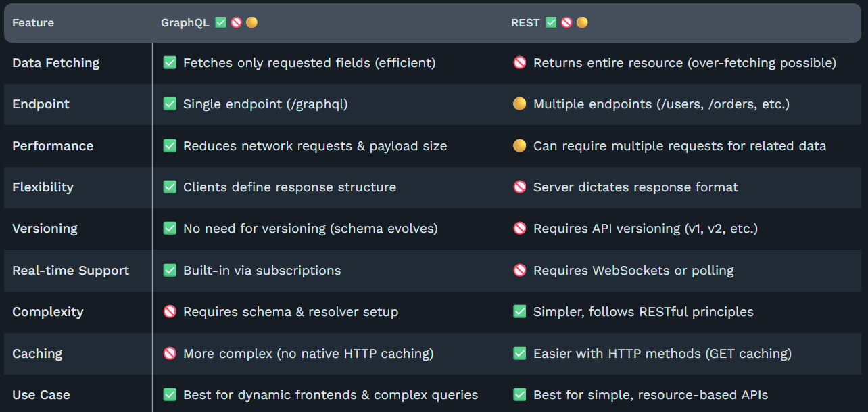This screenshot has width=868, height=412.
Task: Click the green check icon beside 'Single endpoint (/graphql)'
Action: point(170,104)
